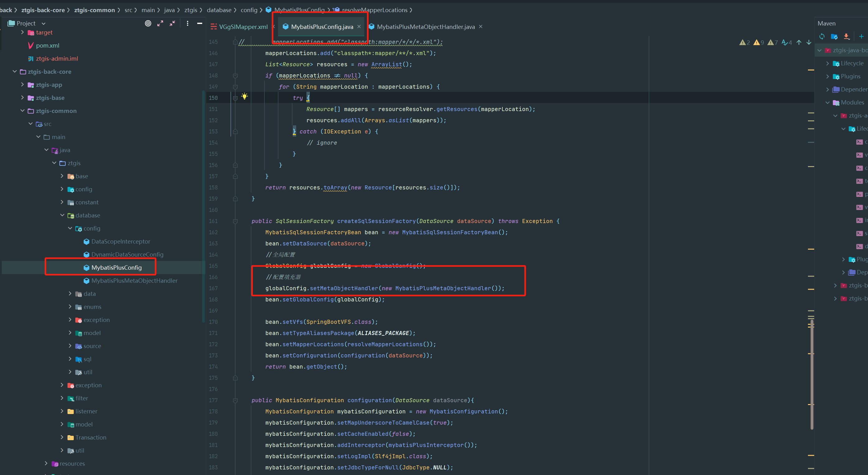868x475 pixels.
Task: Click the Select Opened File target icon
Action: coord(148,23)
